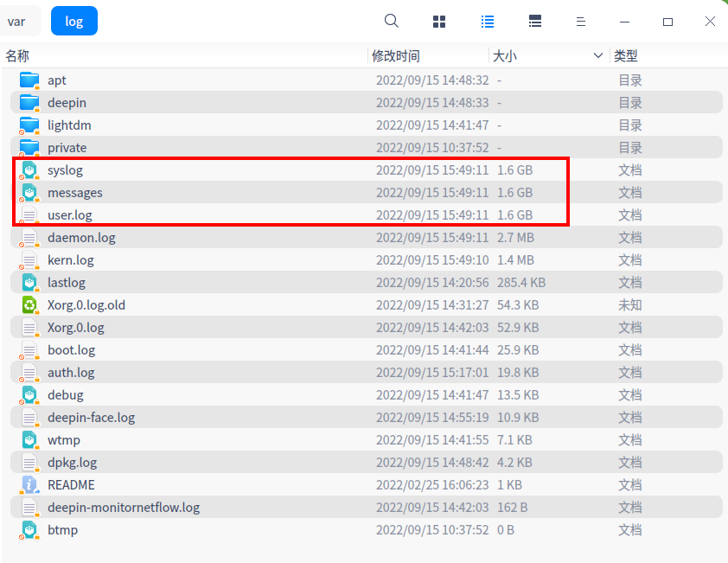Click the file name boot.log
Viewport: 728px width, 563px height.
71,350
